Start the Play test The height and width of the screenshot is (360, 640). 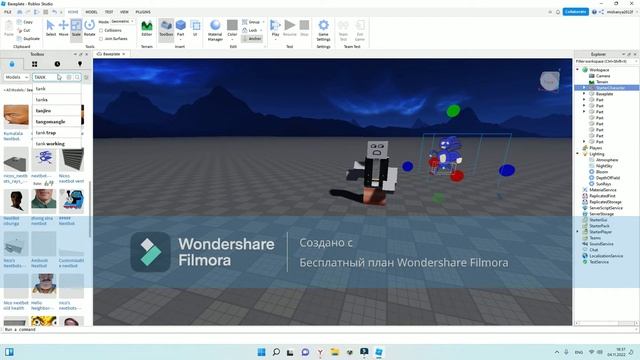point(276,27)
